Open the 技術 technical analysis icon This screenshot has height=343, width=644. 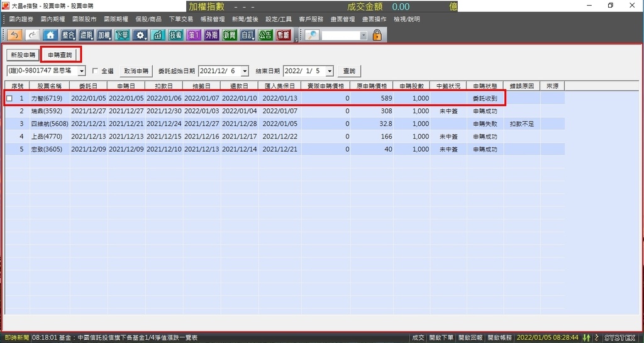point(176,35)
